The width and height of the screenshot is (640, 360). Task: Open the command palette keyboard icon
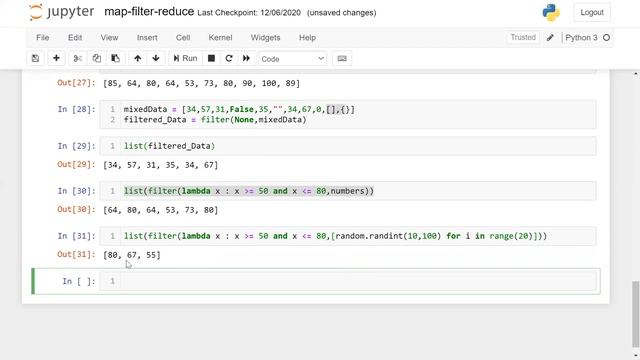click(x=342, y=58)
